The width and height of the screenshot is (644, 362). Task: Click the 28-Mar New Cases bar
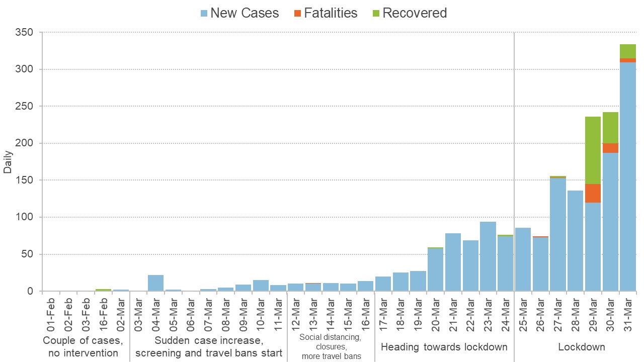(x=576, y=241)
